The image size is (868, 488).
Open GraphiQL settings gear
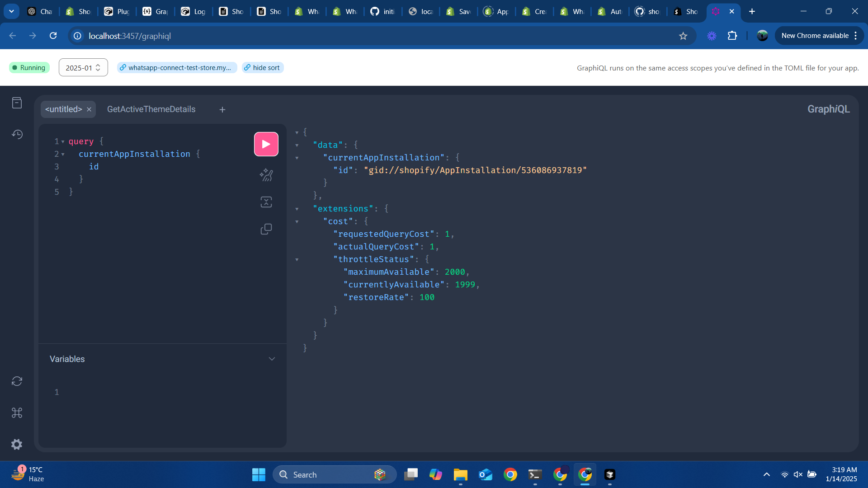[17, 445]
